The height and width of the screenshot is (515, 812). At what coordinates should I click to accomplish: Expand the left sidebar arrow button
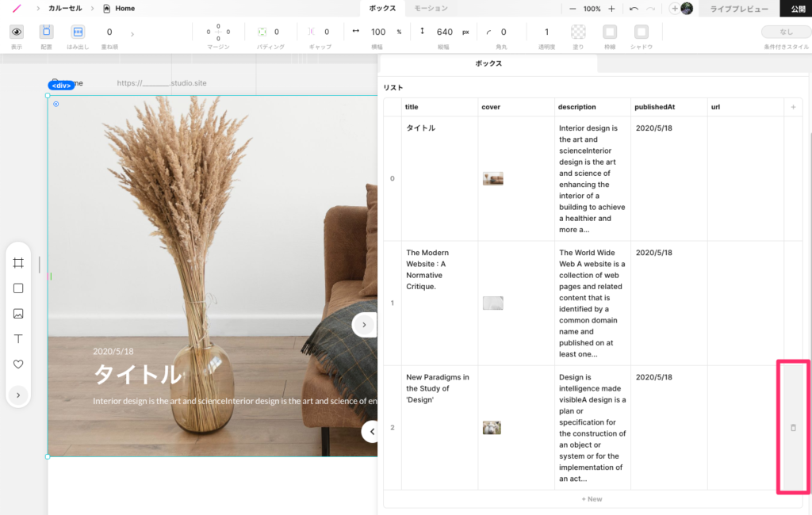18,395
